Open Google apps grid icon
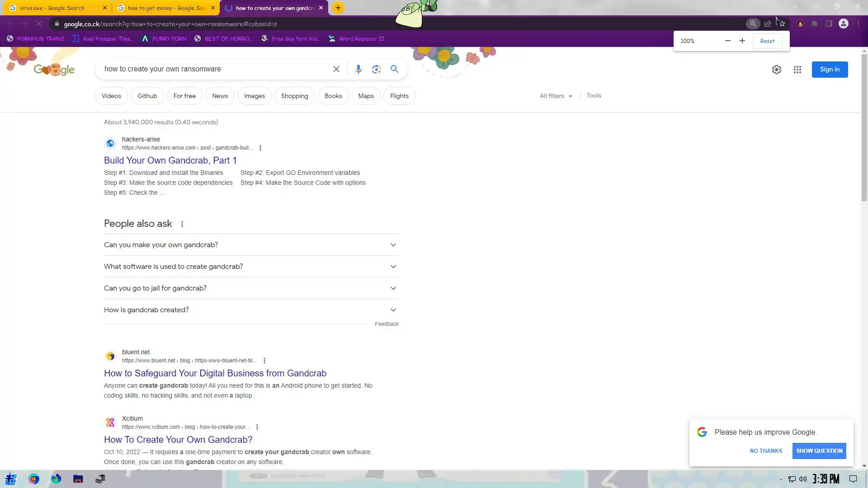868x488 pixels. [x=797, y=70]
